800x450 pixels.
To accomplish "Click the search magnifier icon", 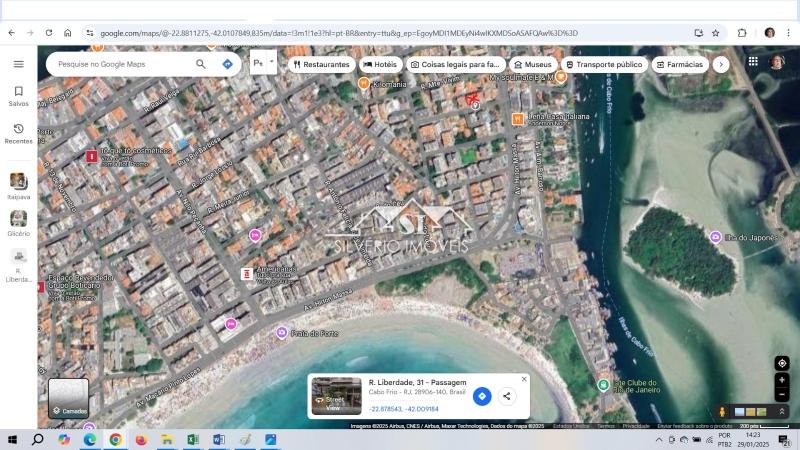I will [x=201, y=64].
